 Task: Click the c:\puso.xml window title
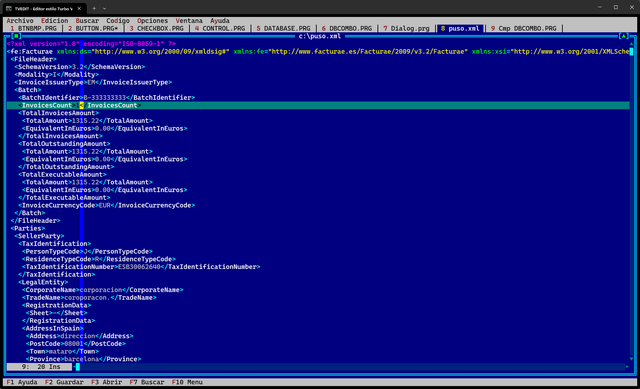click(320, 36)
